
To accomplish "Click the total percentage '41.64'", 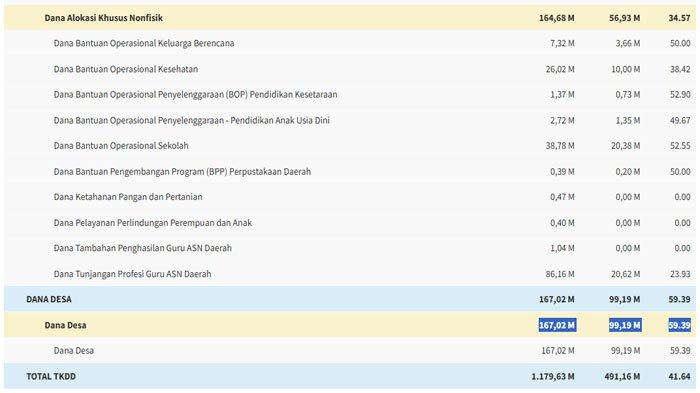I will click(x=679, y=376).
